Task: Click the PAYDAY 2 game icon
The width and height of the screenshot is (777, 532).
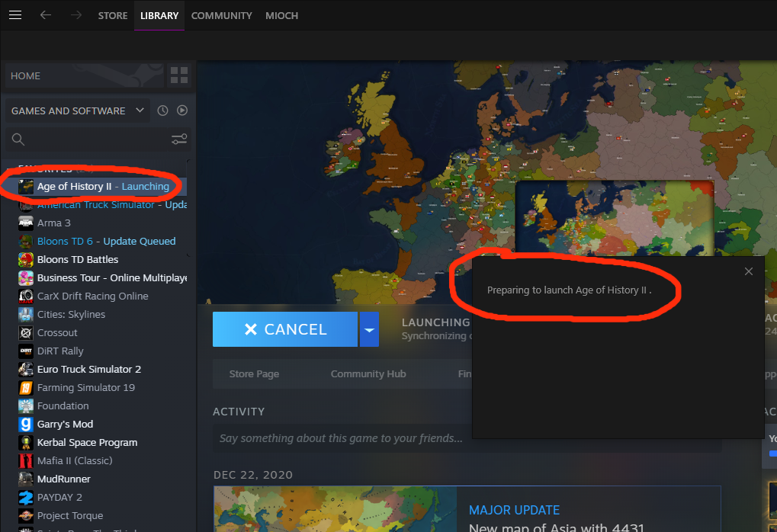Action: tap(26, 498)
